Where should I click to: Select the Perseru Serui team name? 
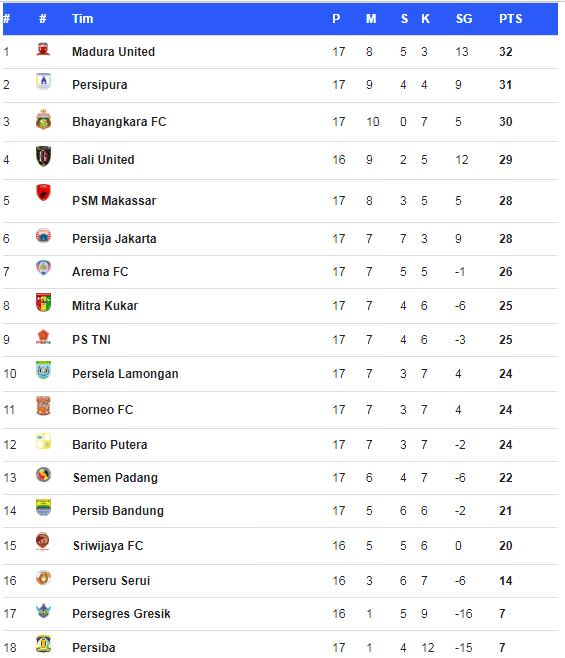[111, 581]
